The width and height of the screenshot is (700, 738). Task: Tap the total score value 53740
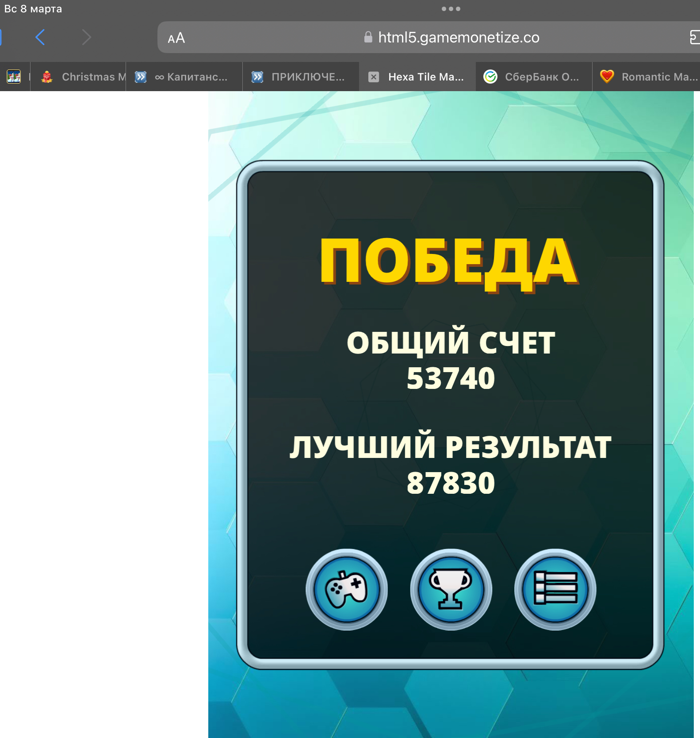(451, 378)
